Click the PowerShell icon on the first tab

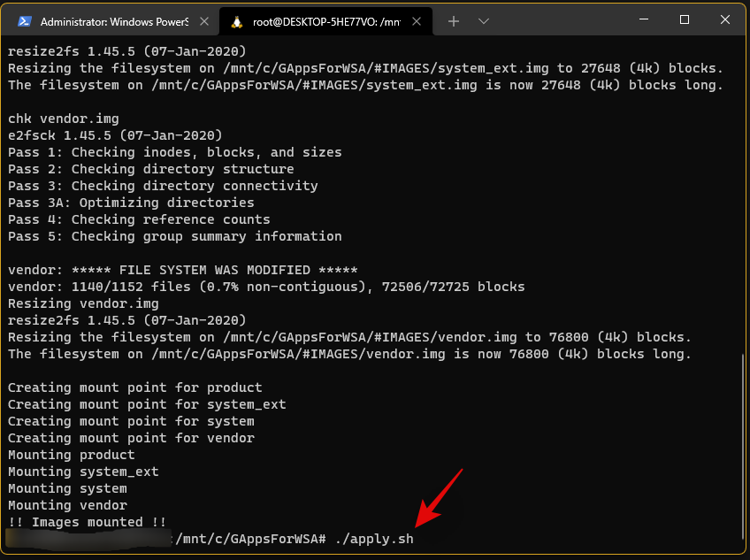point(25,20)
